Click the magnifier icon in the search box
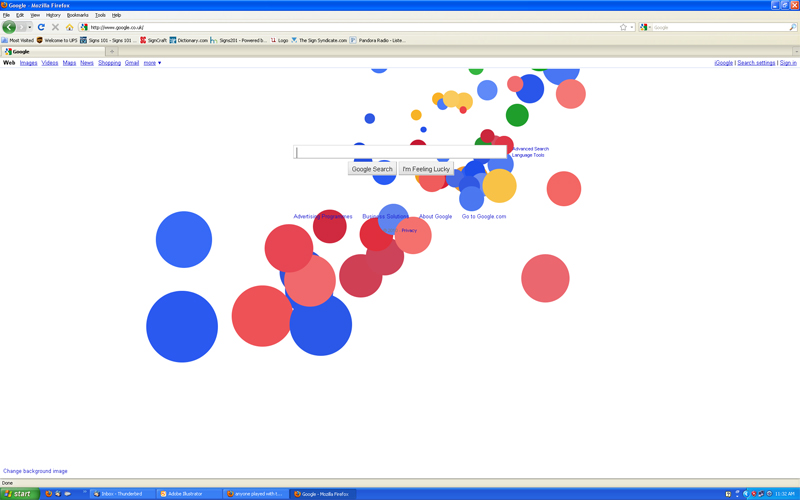This screenshot has height=500, width=800. (x=792, y=27)
